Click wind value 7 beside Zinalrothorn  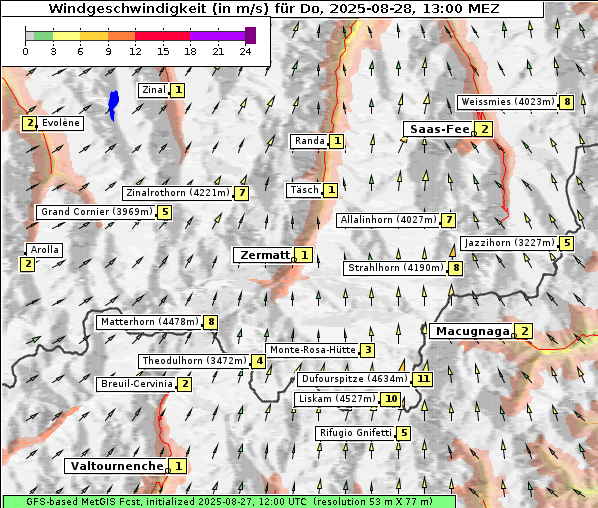coord(242,193)
